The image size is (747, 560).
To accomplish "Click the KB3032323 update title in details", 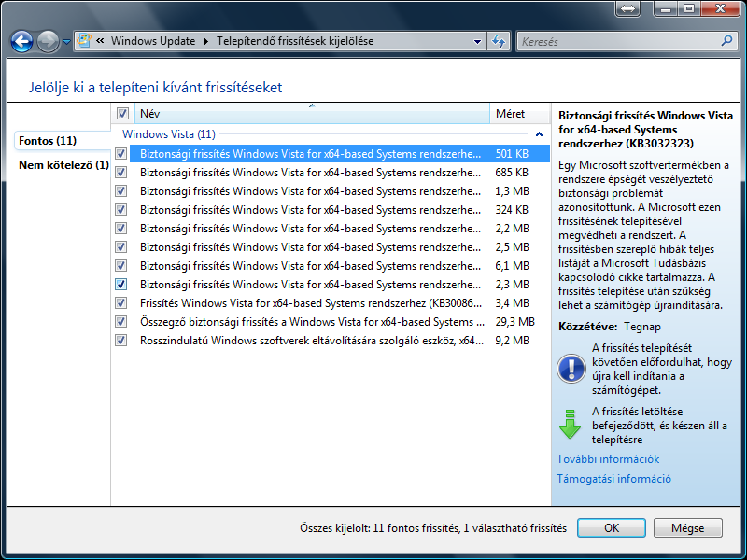I will tap(645, 129).
